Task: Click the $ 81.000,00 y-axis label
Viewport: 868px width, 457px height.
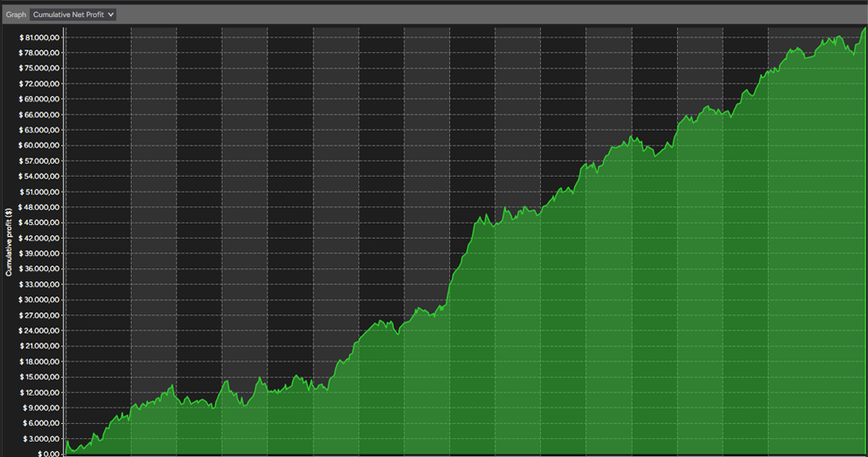Action: (x=39, y=37)
